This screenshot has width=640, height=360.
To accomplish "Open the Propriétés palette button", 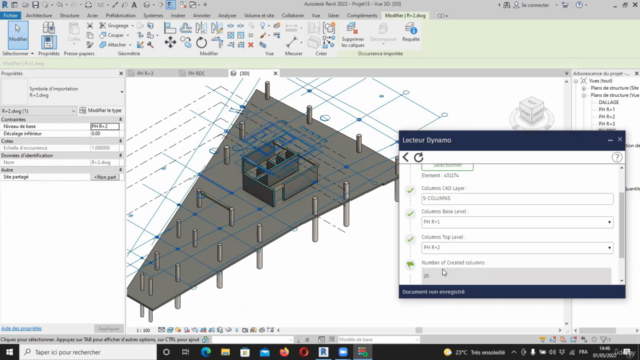I will point(48,42).
